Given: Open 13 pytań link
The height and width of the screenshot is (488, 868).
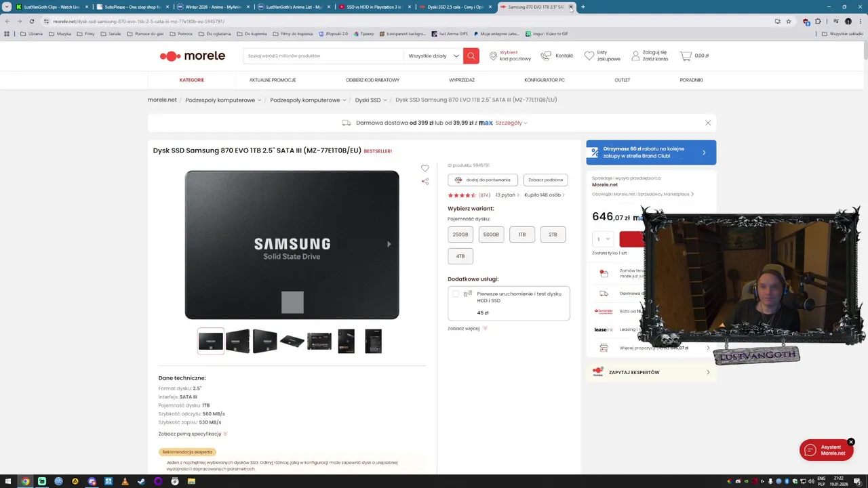Looking at the screenshot, I should coord(507,195).
